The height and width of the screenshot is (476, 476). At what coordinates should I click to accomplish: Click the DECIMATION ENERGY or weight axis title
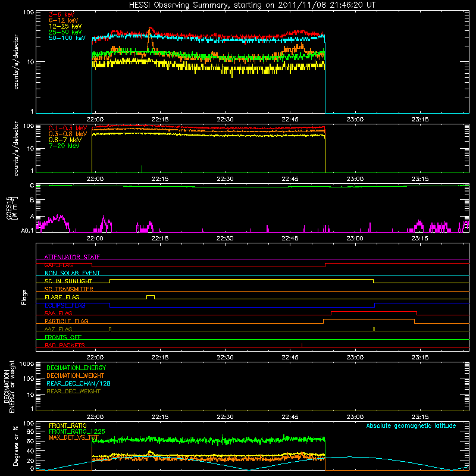point(9,386)
